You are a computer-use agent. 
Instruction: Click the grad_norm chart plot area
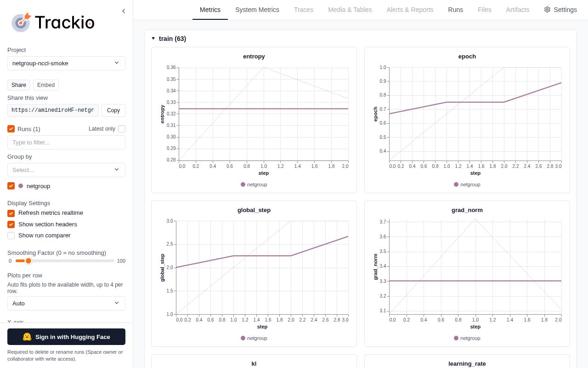[x=475, y=266]
